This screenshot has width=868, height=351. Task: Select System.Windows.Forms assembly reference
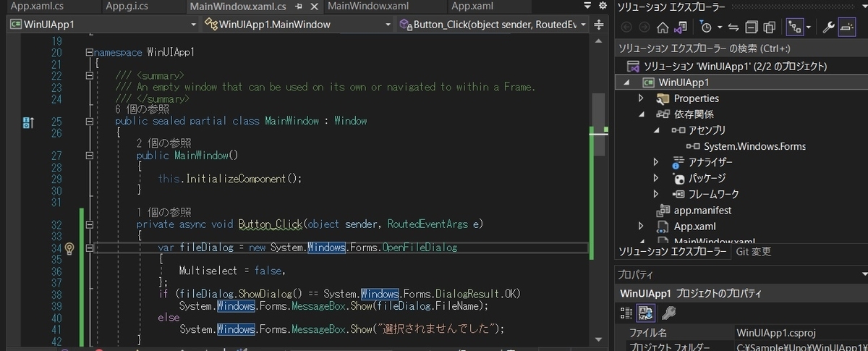point(745,146)
